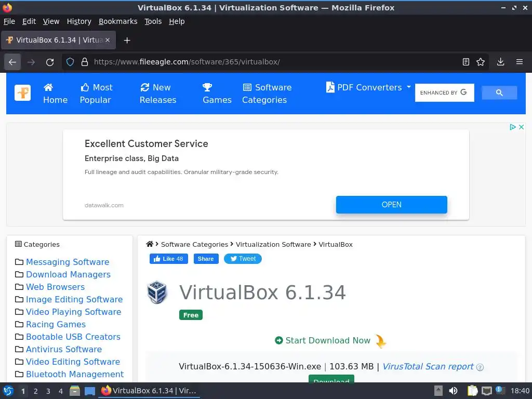Expand the PDF Converters dropdown
The width and height of the screenshot is (532, 399).
368,87
